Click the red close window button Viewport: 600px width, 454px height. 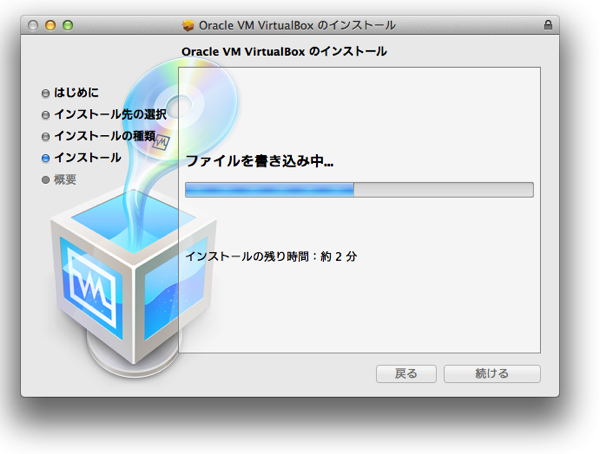coord(36,24)
